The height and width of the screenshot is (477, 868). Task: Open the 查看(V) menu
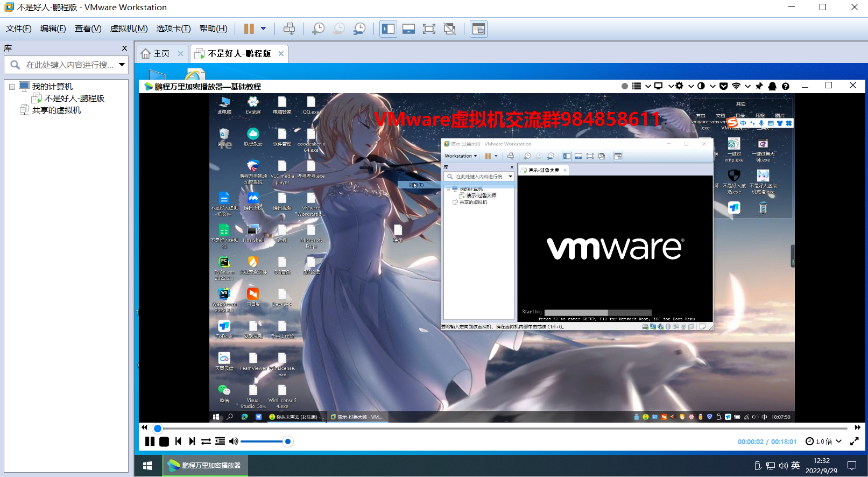(x=88, y=29)
